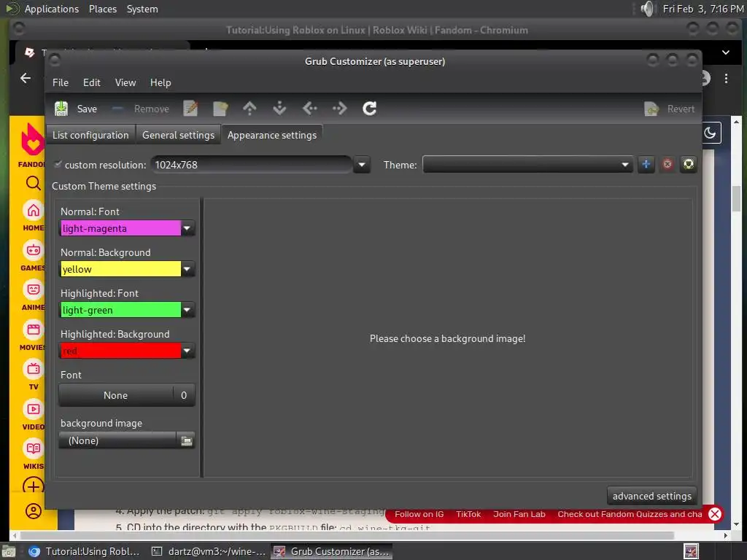747x560 pixels.
Task: Select the Appearance settings tab
Action: point(272,135)
